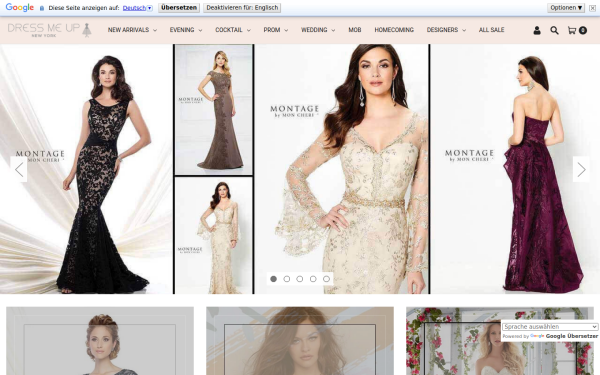
Task: Open the gray updo model promo card
Action: 100,341
